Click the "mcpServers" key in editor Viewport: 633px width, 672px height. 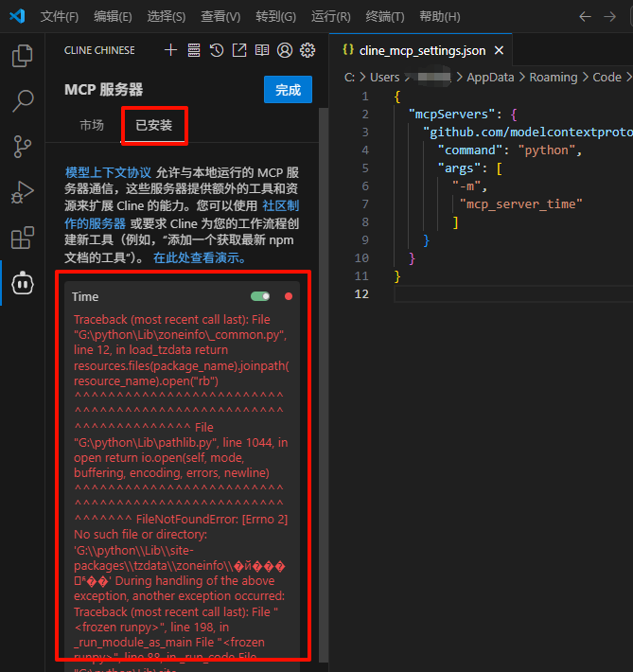(451, 115)
